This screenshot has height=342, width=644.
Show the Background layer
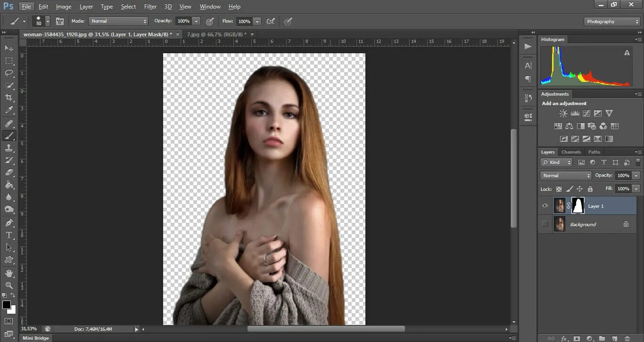point(545,224)
